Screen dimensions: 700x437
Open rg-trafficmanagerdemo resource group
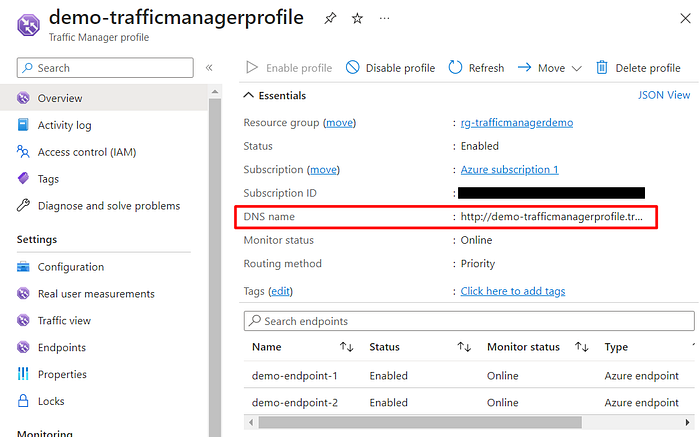(x=517, y=123)
